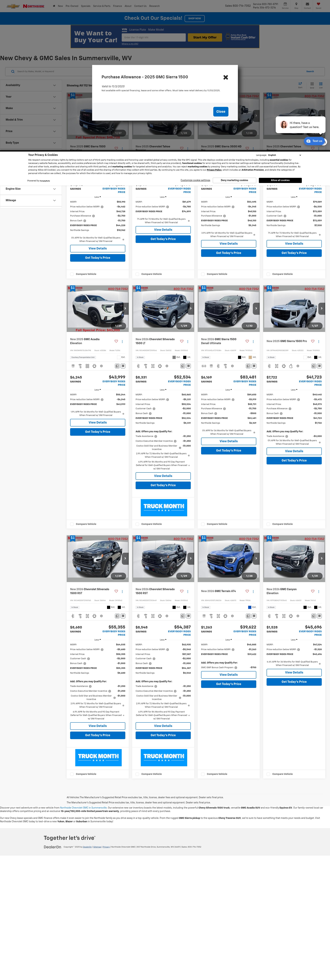This screenshot has height=980, width=330.
Task: Select Make Model tab in trade-in widget
Action: 156,30
